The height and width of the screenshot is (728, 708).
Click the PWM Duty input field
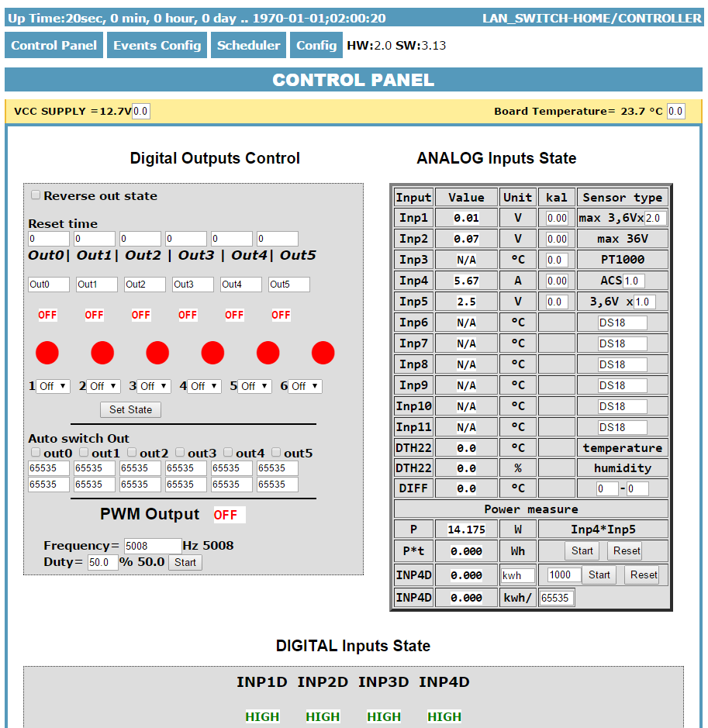click(102, 562)
